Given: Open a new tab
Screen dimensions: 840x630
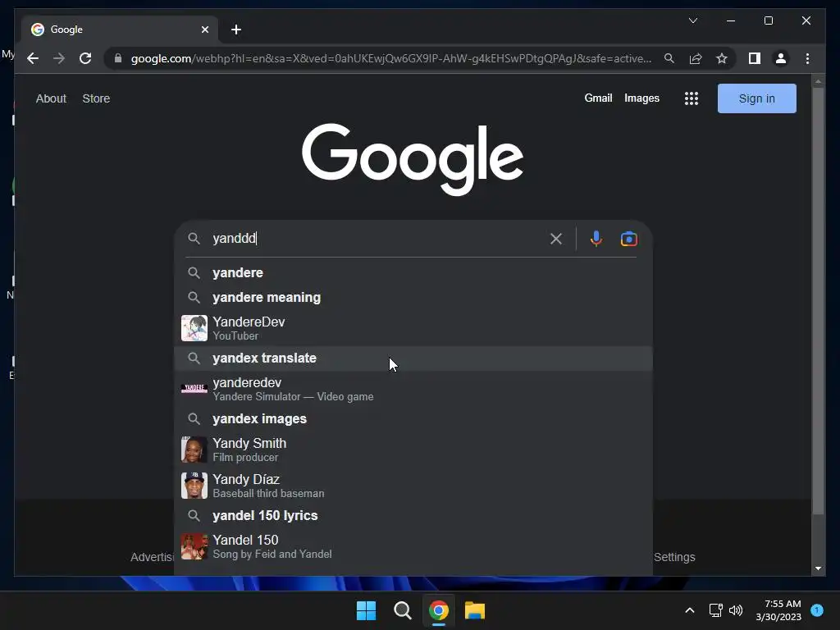Looking at the screenshot, I should pos(235,30).
